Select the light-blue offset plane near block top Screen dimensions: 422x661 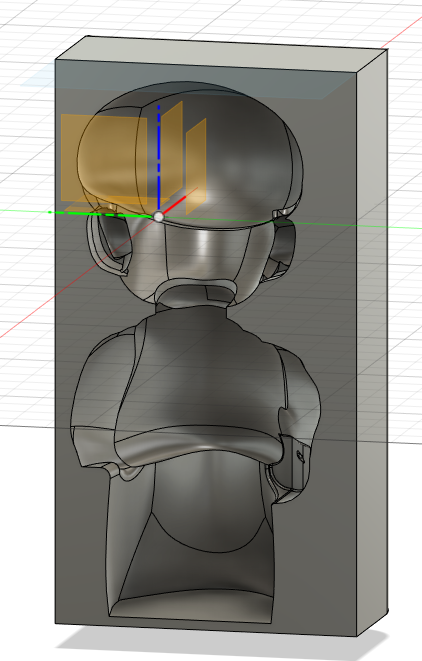tap(190, 80)
